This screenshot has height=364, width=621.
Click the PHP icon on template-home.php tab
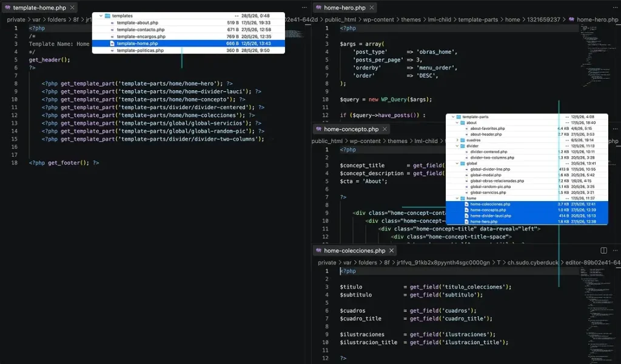[7, 7]
